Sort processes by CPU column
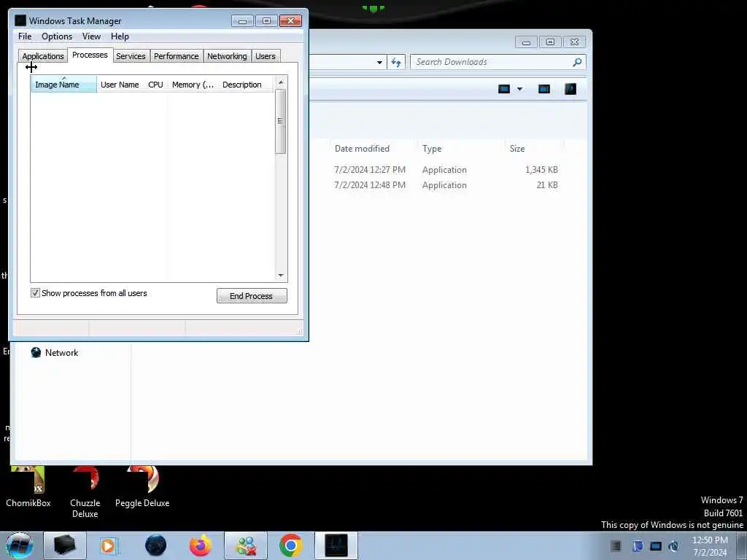 click(x=155, y=85)
